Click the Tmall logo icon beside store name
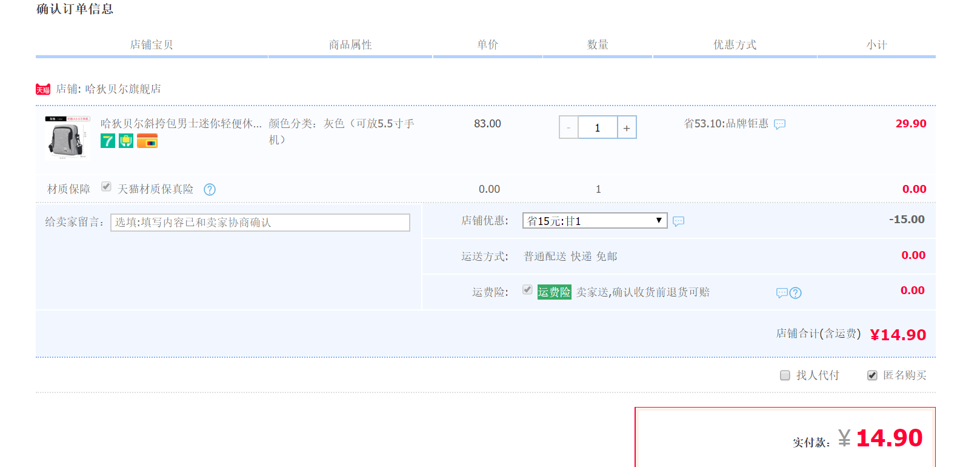Image resolution: width=980 pixels, height=467 pixels. 43,89
